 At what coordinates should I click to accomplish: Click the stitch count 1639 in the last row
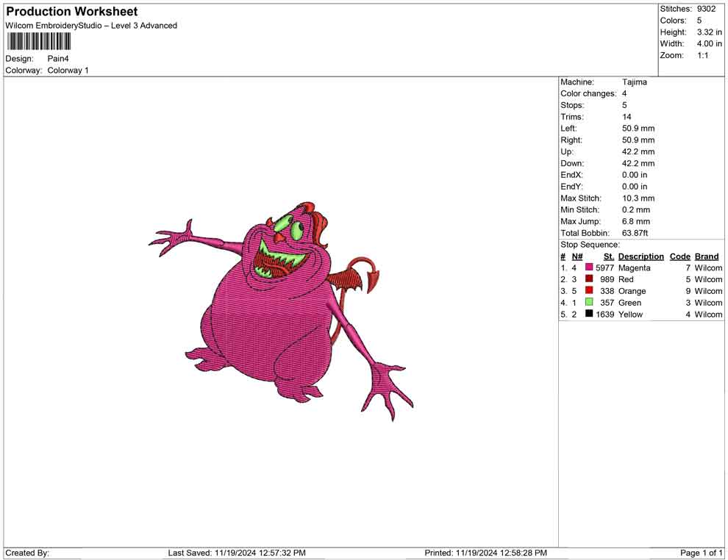[604, 314]
